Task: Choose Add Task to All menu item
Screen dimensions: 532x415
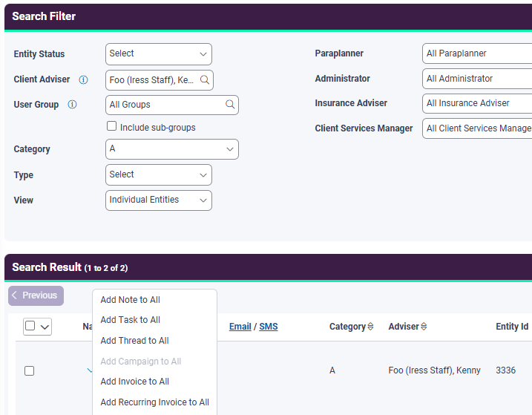Action: [130, 320]
